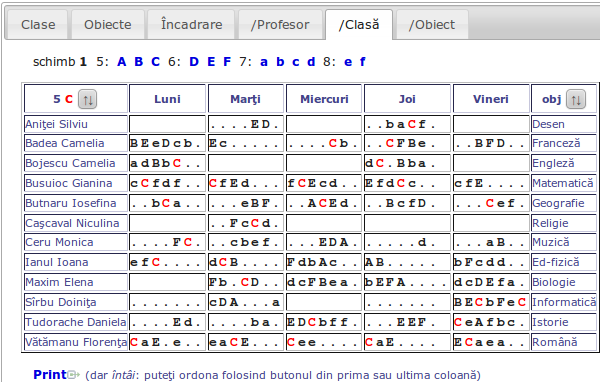
Task: Click the Informatică subject link
Action: [564, 302]
